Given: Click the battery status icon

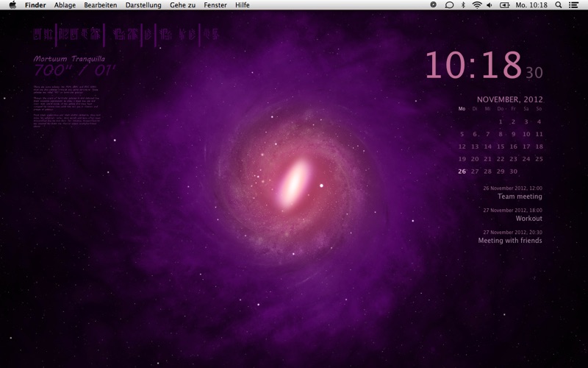Looking at the screenshot, I should click(504, 5).
